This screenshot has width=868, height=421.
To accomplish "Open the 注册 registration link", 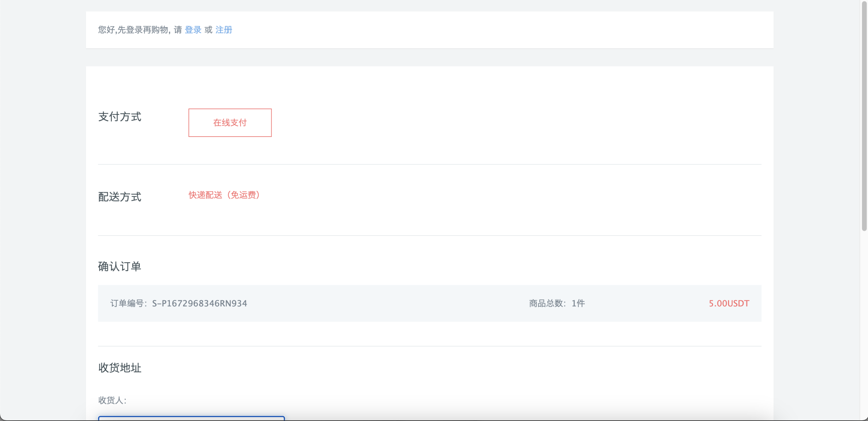I will tap(224, 30).
